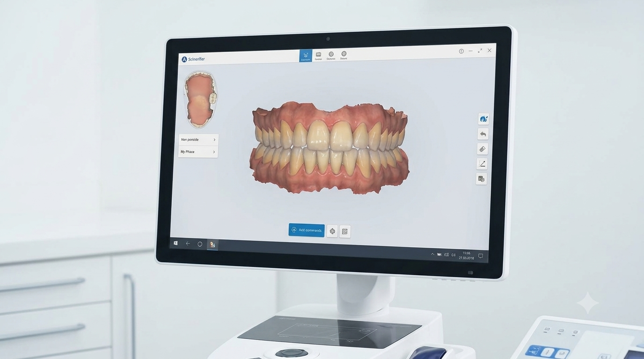Click the battery tray icon
Viewport: 644px width, 359px height.
439,255
